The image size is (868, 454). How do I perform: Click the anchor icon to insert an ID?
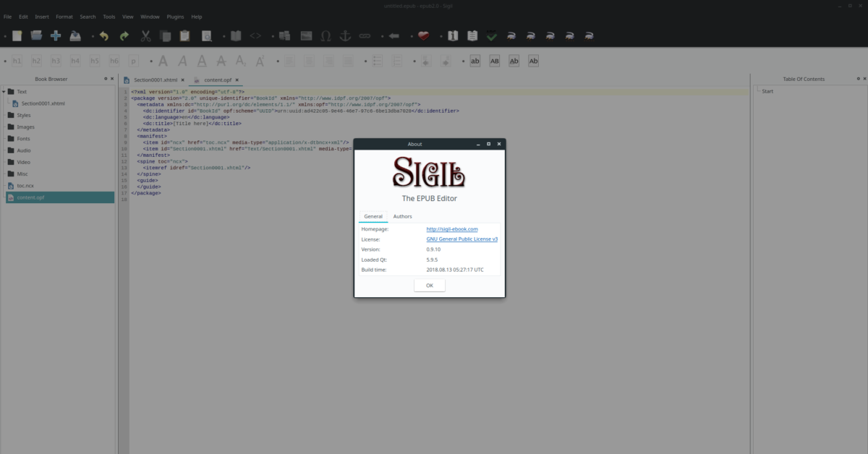[346, 35]
